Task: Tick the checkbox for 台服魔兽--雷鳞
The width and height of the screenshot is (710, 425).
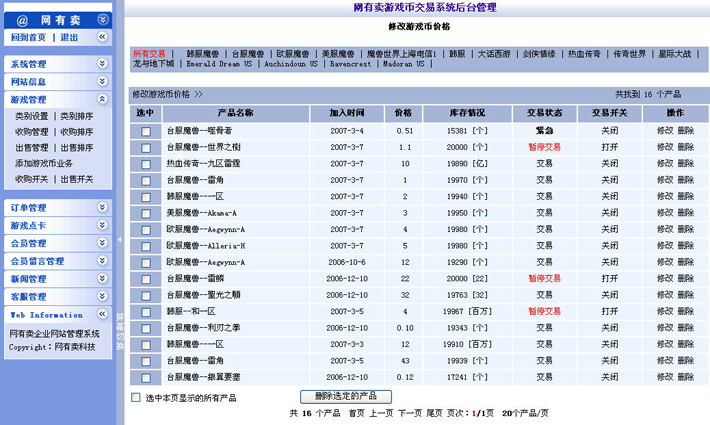Action: pyautogui.click(x=146, y=279)
